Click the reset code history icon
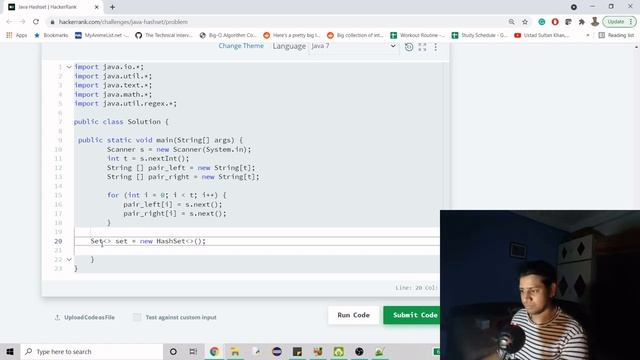Image resolution: width=640 pixels, height=360 pixels. 409,47
